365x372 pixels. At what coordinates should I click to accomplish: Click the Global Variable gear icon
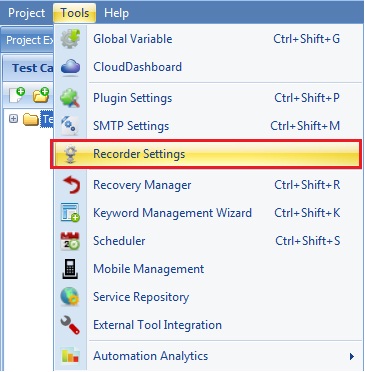point(70,39)
